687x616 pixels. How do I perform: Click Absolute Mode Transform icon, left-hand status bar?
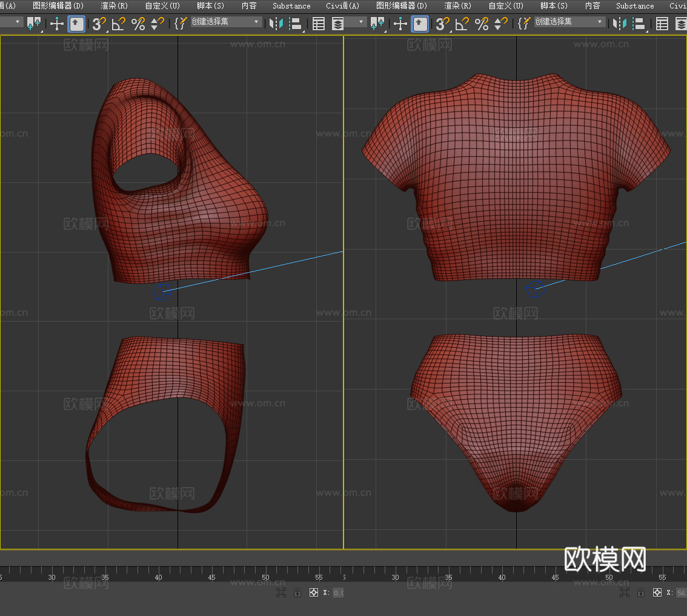pyautogui.click(x=314, y=593)
